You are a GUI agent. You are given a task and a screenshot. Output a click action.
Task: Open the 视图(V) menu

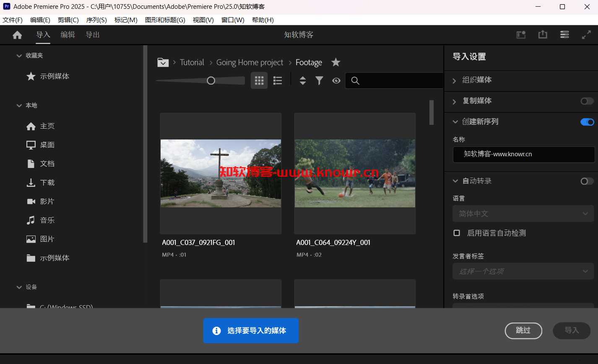[203, 20]
